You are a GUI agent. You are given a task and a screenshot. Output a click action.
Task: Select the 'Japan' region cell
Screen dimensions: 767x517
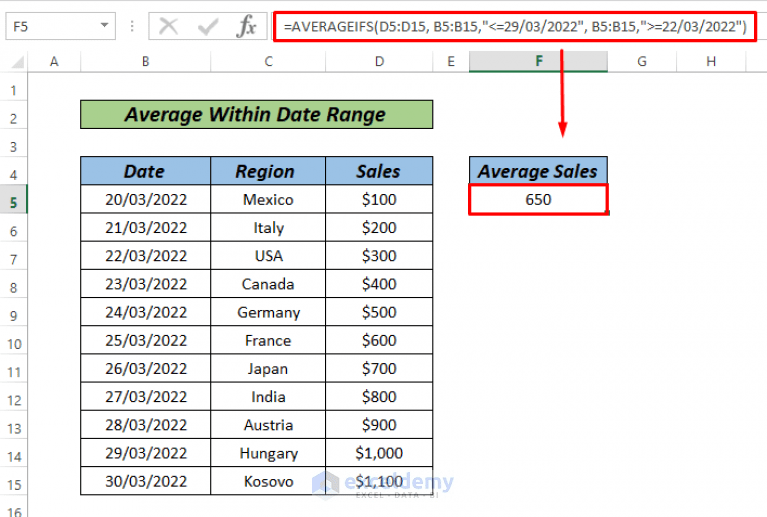coord(268,369)
